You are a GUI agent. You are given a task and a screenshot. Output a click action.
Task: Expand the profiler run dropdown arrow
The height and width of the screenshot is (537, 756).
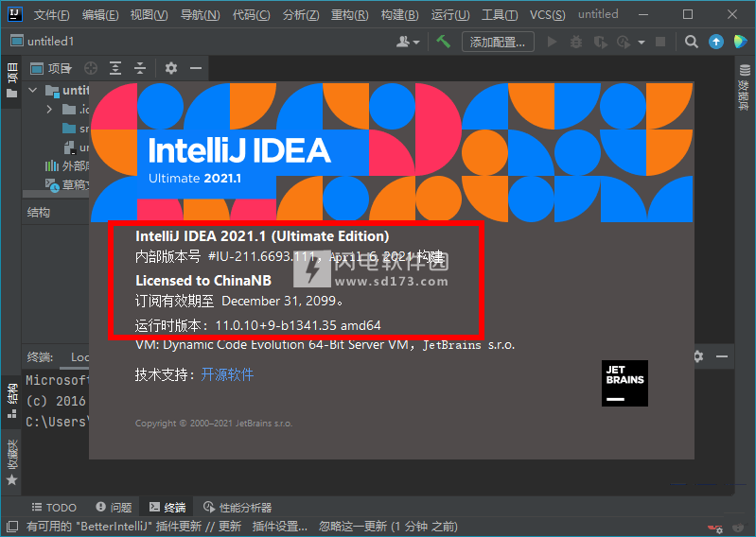[642, 43]
